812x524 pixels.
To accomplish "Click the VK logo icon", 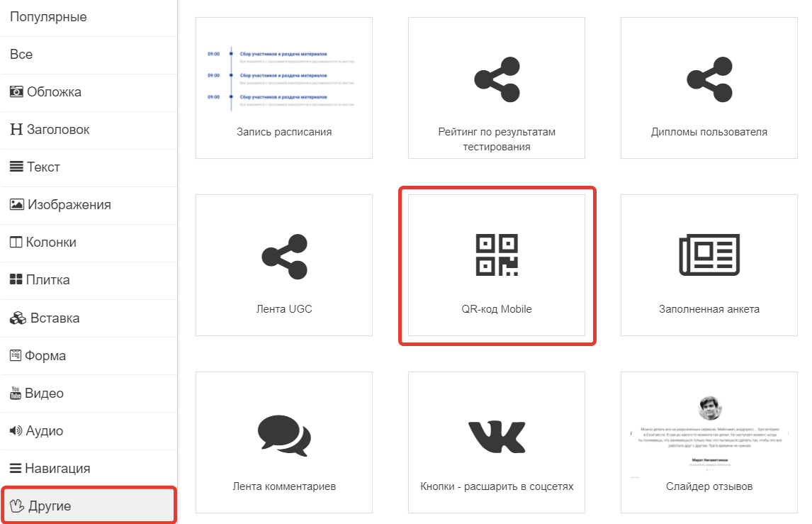I will tap(497, 437).
